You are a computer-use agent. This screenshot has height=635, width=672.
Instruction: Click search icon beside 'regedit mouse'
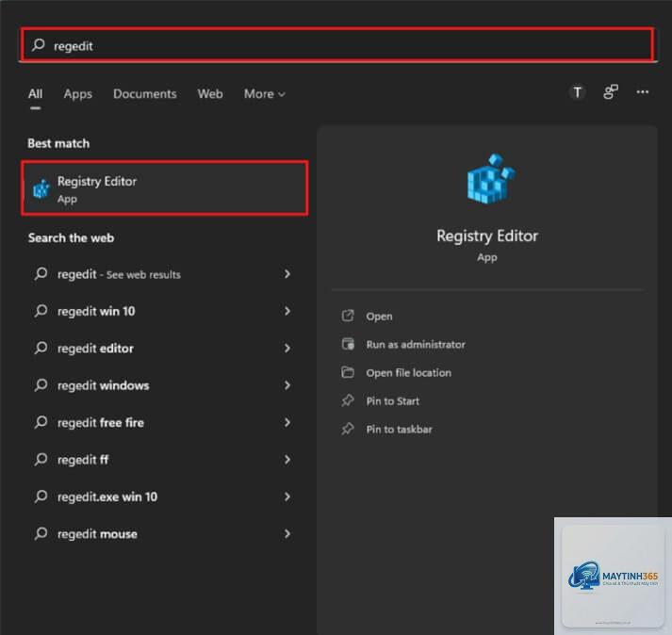coord(41,533)
